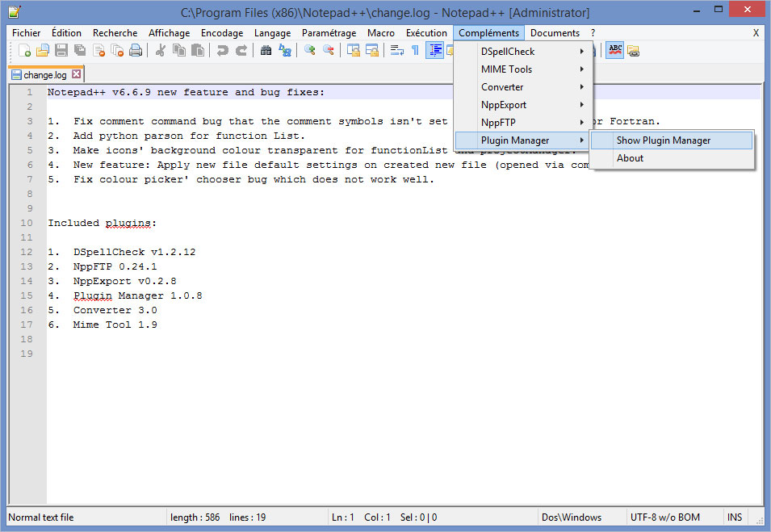Open the Macro menu

[380, 33]
